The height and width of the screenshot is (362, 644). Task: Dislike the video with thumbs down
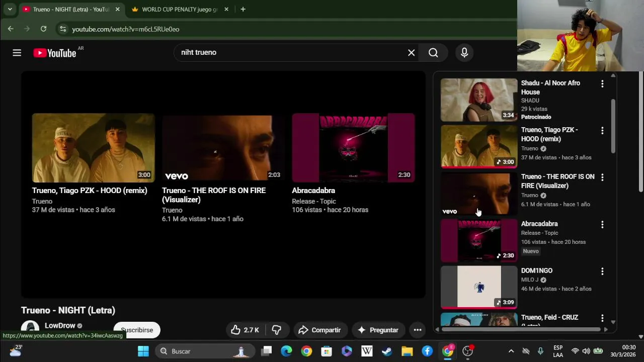pyautogui.click(x=276, y=330)
